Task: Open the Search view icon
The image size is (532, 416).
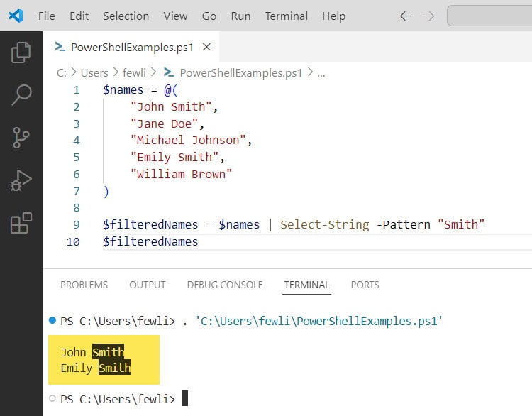Action: (21, 94)
